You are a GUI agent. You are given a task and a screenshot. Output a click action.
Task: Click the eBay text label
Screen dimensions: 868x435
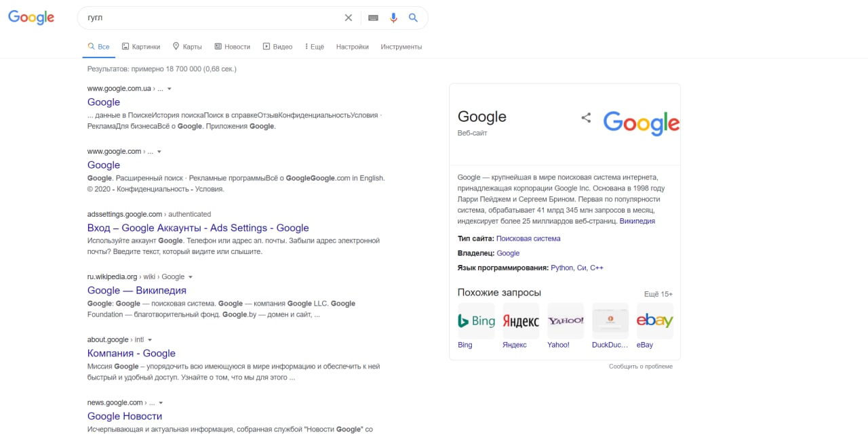[645, 345]
